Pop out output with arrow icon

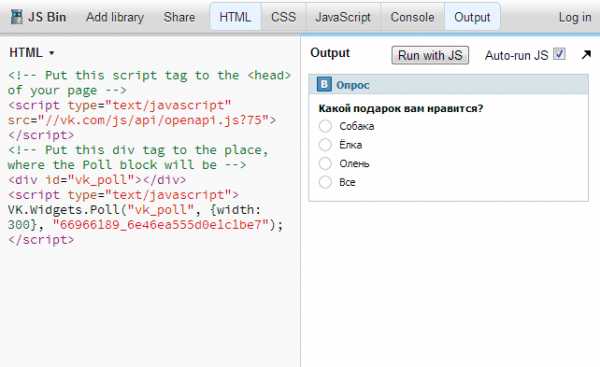(586, 55)
